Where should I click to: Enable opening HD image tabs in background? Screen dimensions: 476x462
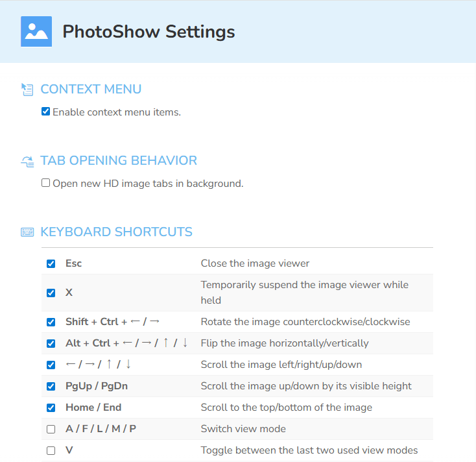point(45,183)
